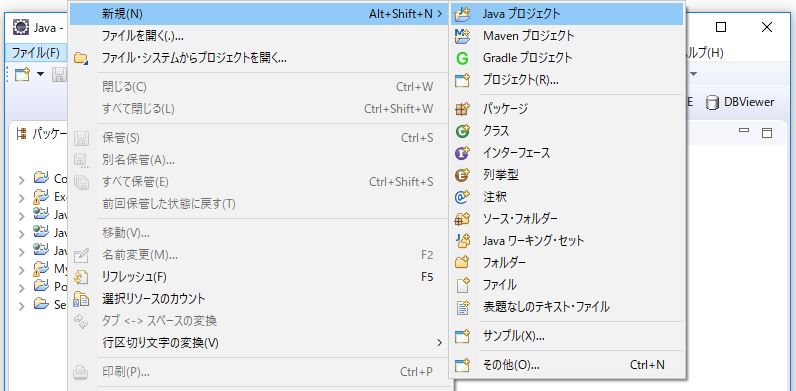Click the ファイル document icon
Image resolution: width=796 pixels, height=391 pixels.
coord(462,285)
